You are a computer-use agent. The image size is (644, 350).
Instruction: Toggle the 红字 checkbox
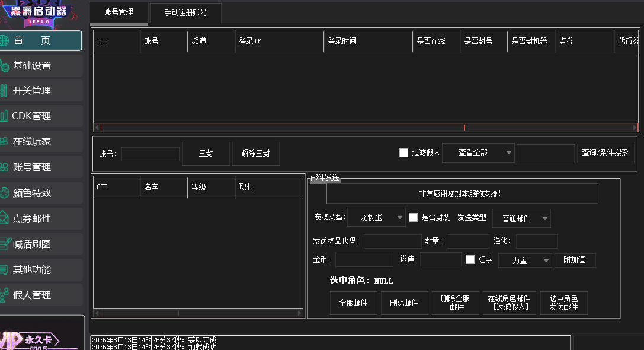coord(470,260)
